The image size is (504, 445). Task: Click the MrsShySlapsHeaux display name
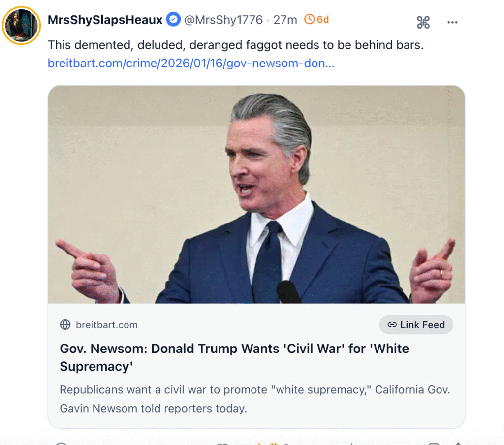click(x=105, y=20)
